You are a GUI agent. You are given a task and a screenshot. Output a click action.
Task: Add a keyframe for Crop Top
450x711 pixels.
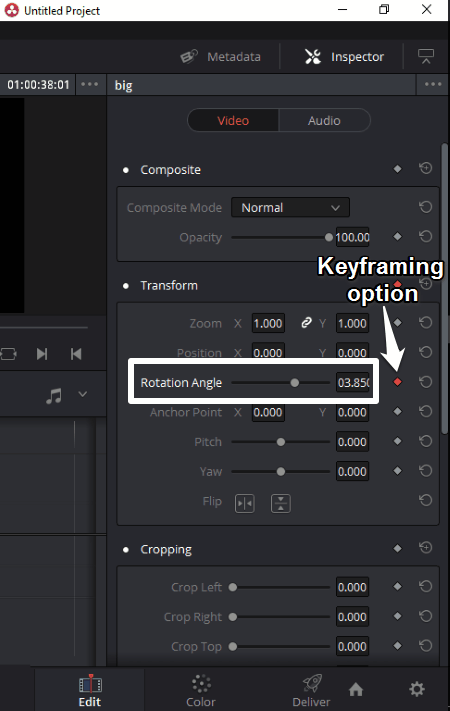(397, 646)
